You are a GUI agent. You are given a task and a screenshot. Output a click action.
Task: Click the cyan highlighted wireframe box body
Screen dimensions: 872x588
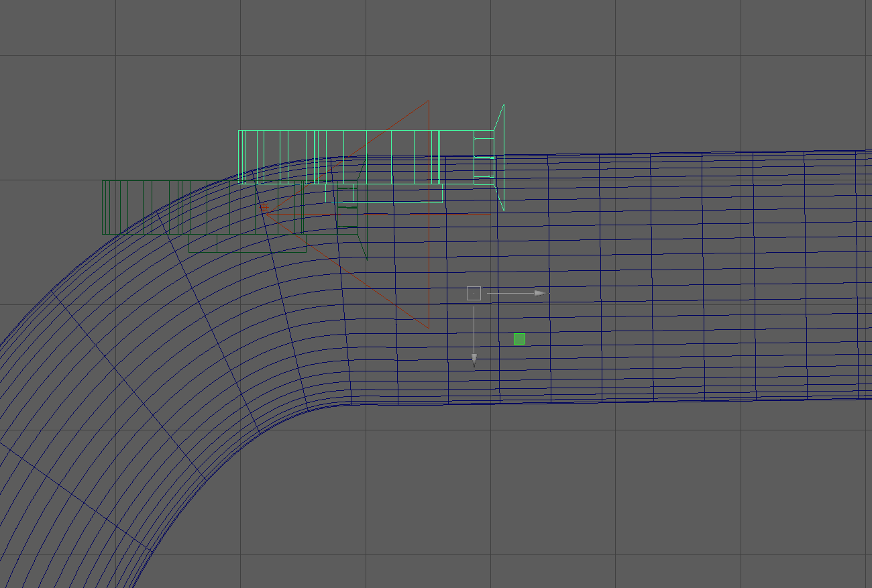click(366, 157)
